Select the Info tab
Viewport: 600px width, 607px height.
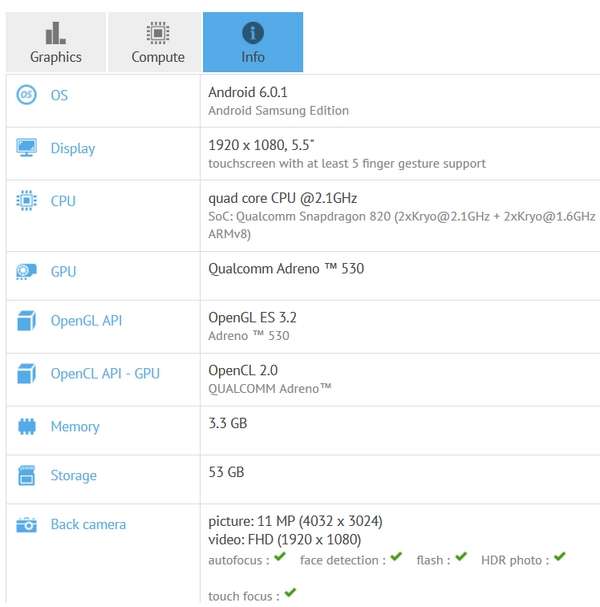point(253,42)
